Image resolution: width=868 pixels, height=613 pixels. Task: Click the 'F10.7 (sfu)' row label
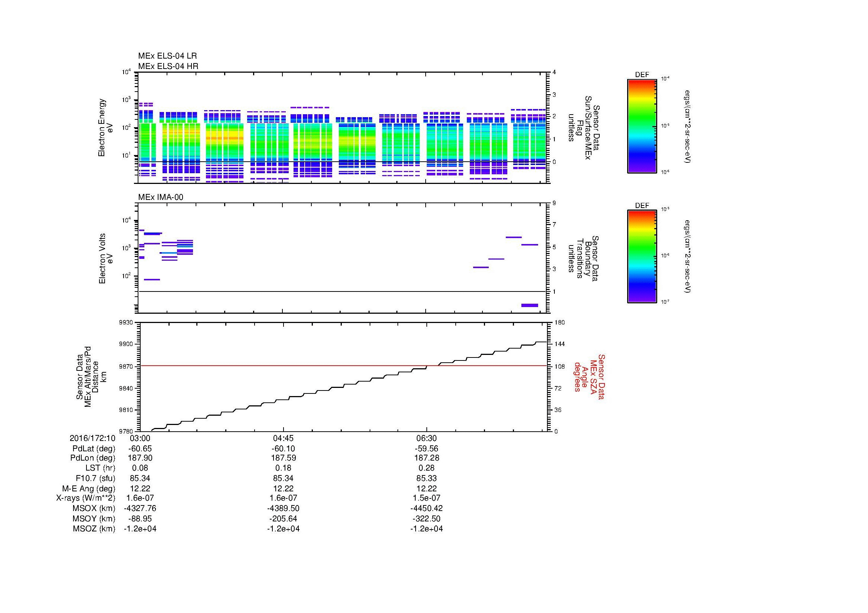tap(95, 478)
